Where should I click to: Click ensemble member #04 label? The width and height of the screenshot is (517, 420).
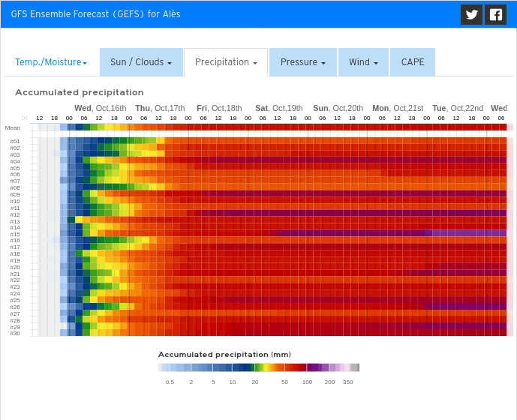coord(15,161)
